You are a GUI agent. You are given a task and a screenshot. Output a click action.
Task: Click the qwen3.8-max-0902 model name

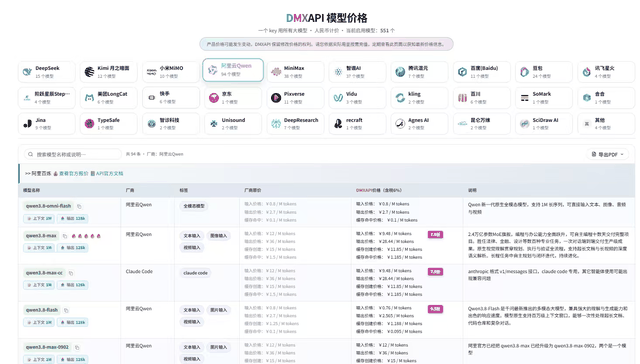tap(47, 347)
